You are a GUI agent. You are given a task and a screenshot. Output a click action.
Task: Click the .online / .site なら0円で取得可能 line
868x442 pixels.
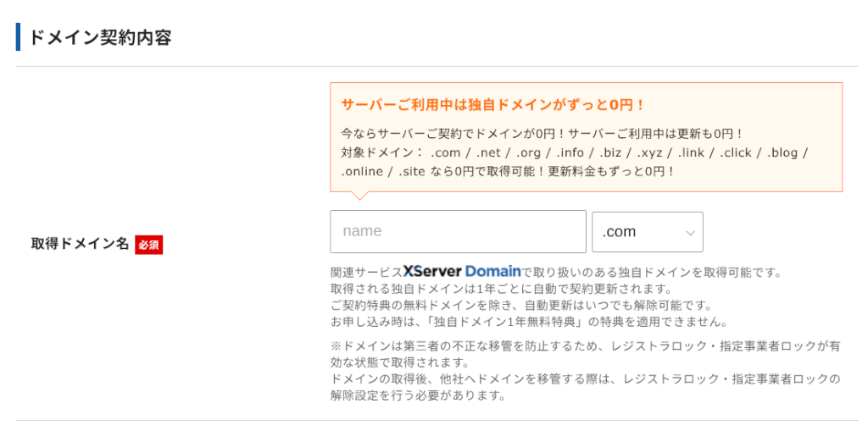coord(509,171)
